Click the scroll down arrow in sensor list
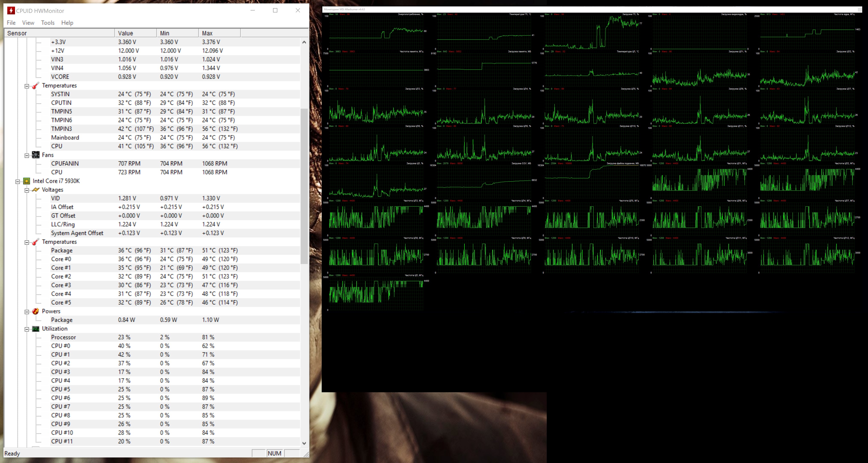Viewport: 868px width, 463px height. point(304,443)
